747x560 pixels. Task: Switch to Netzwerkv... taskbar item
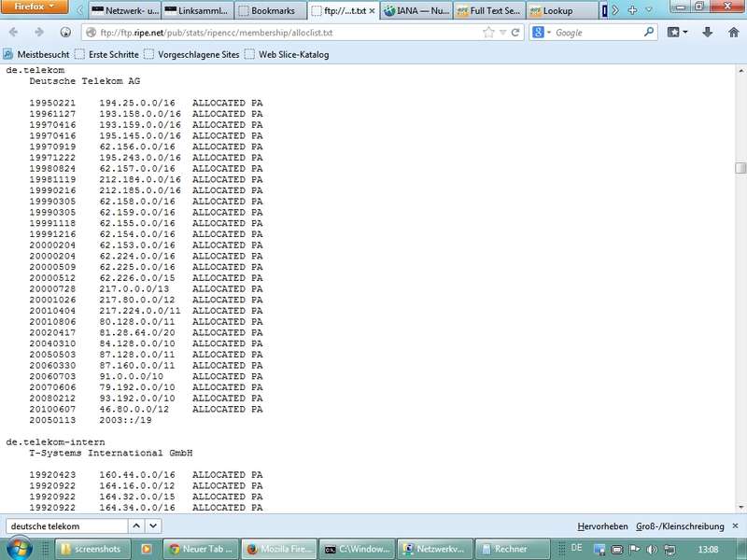[435, 549]
